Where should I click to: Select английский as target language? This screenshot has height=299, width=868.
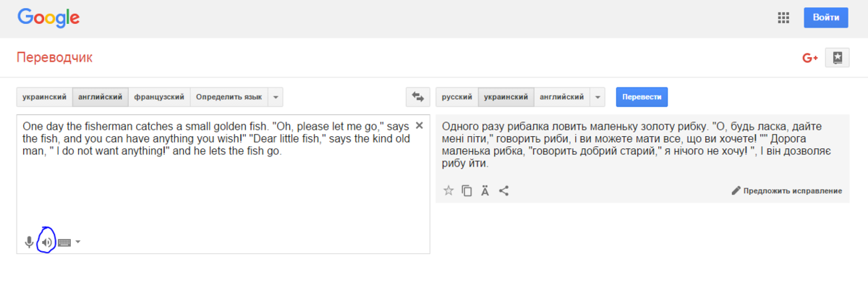(563, 96)
